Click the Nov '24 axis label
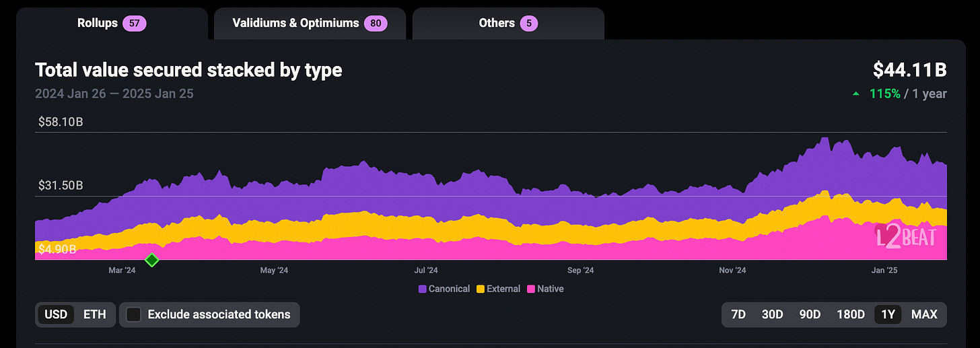This screenshot has width=980, height=348. [x=732, y=270]
